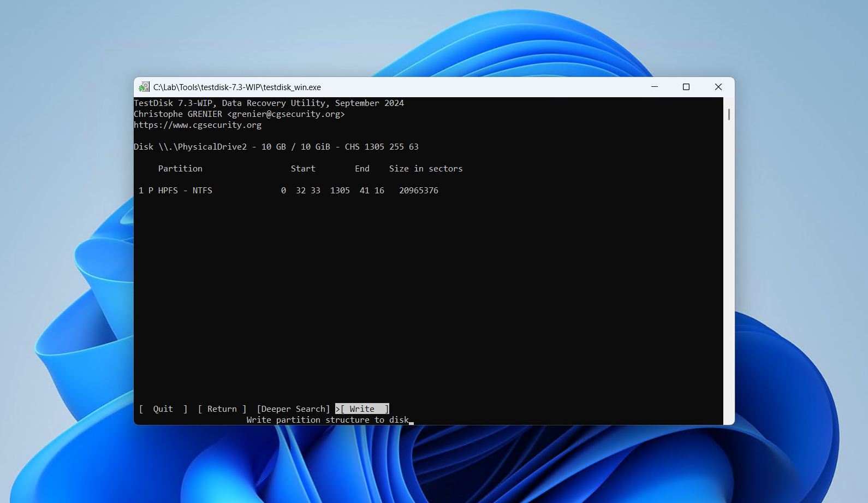Maximize the testdisk_win.exe window

pos(686,87)
